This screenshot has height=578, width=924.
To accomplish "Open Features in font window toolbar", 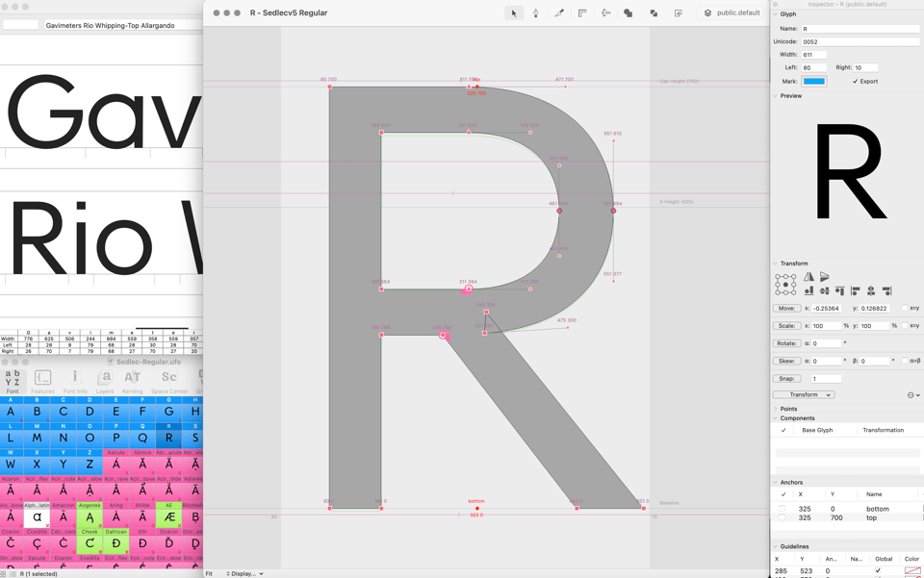I will (x=43, y=381).
